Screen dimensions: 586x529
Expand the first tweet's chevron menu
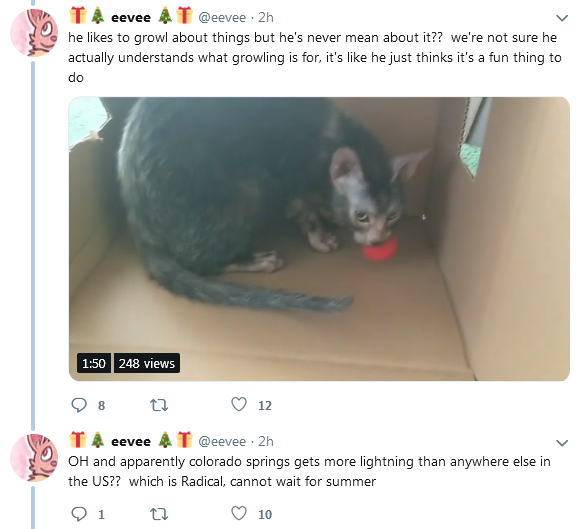click(x=562, y=18)
